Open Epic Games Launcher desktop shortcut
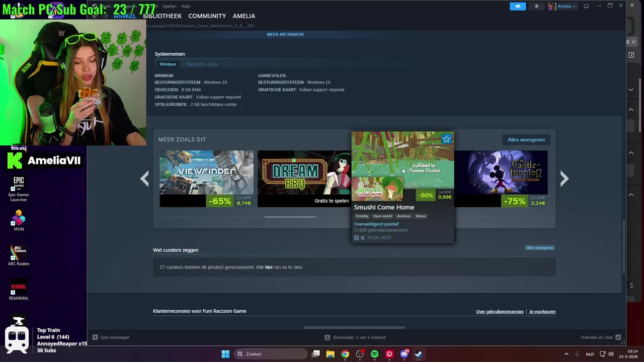 point(19,189)
